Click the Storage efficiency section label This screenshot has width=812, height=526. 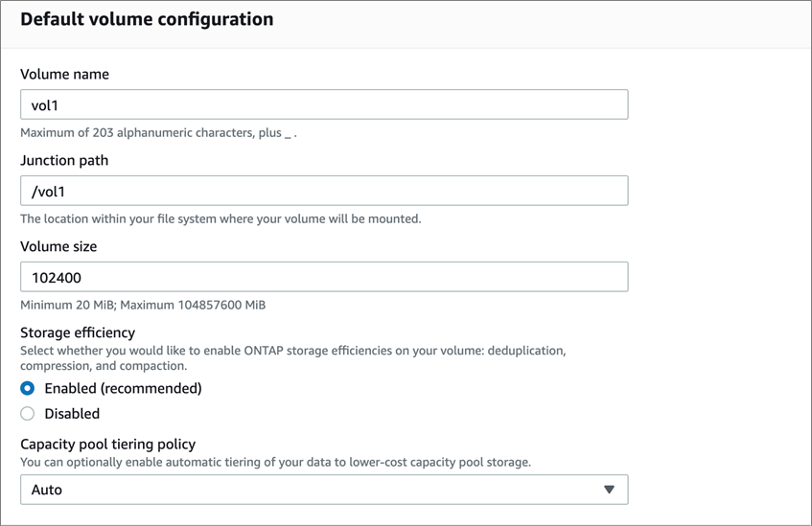[78, 332]
